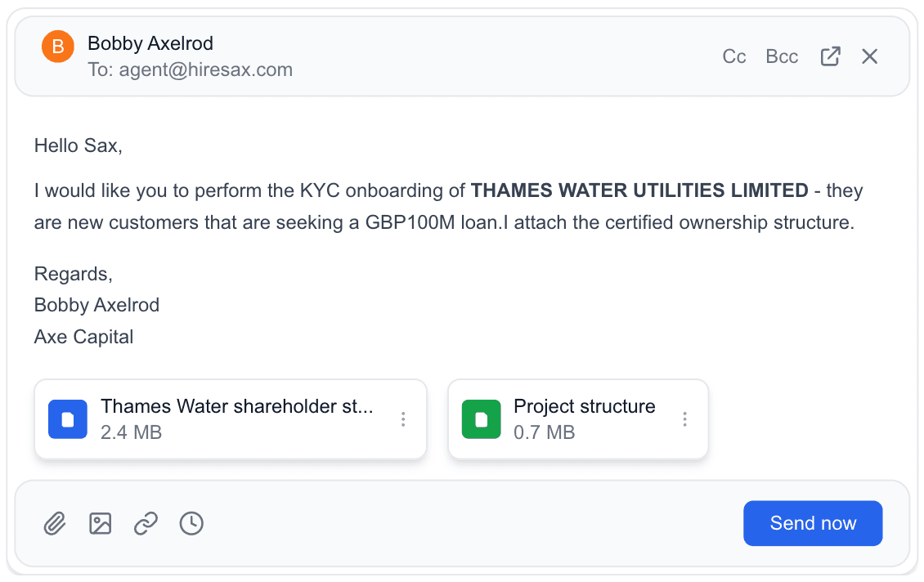Click bold text THAMES WATER UTILITIES LIMITED
This screenshot has height=582, width=924.
tap(639, 191)
